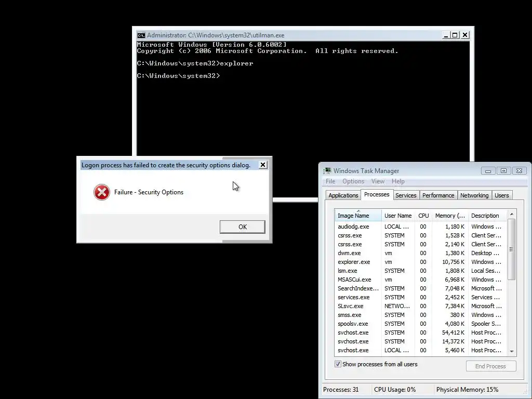Click the process list scroll-up arrow

pyautogui.click(x=512, y=214)
